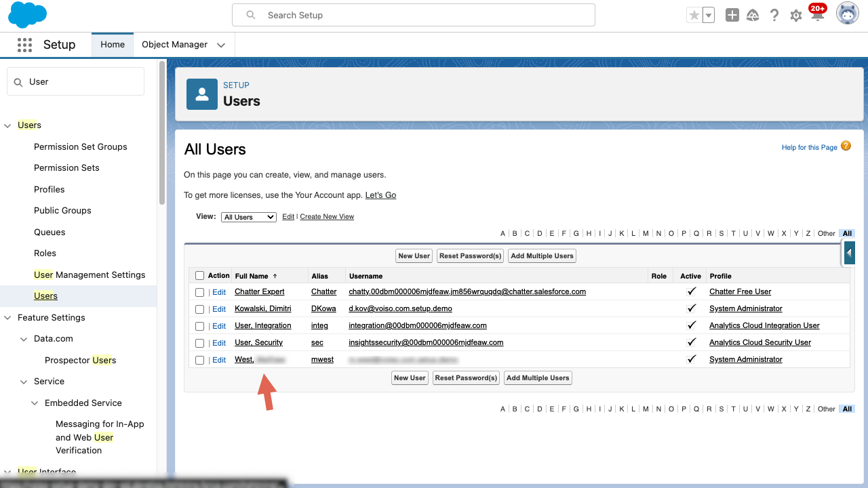Click the magnifier icon in Quick Find

pyautogui.click(x=18, y=81)
